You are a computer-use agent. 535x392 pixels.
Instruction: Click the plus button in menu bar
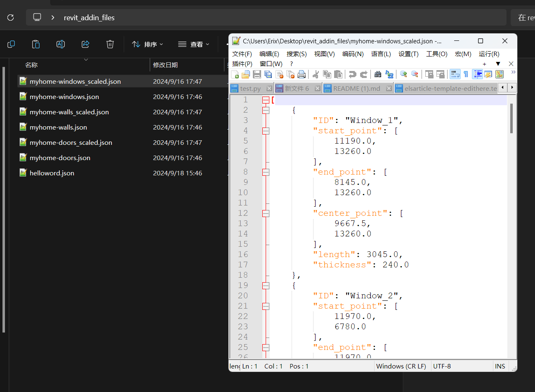[x=485, y=64]
